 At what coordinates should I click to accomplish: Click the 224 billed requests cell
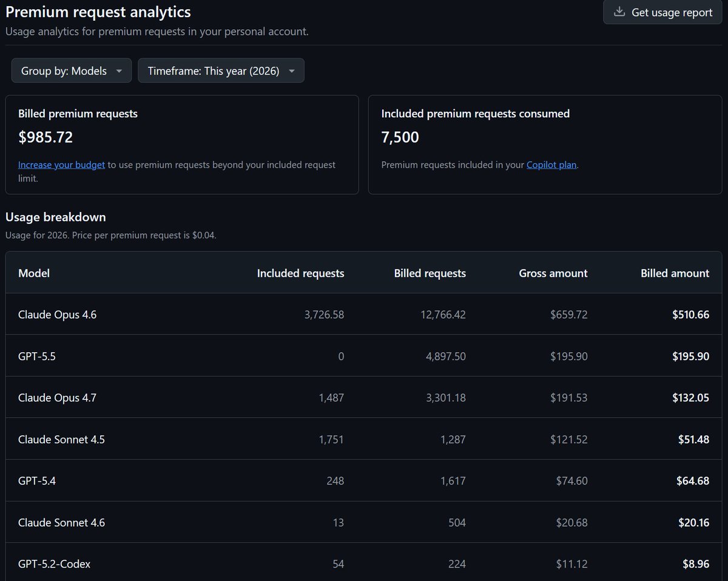pos(457,564)
